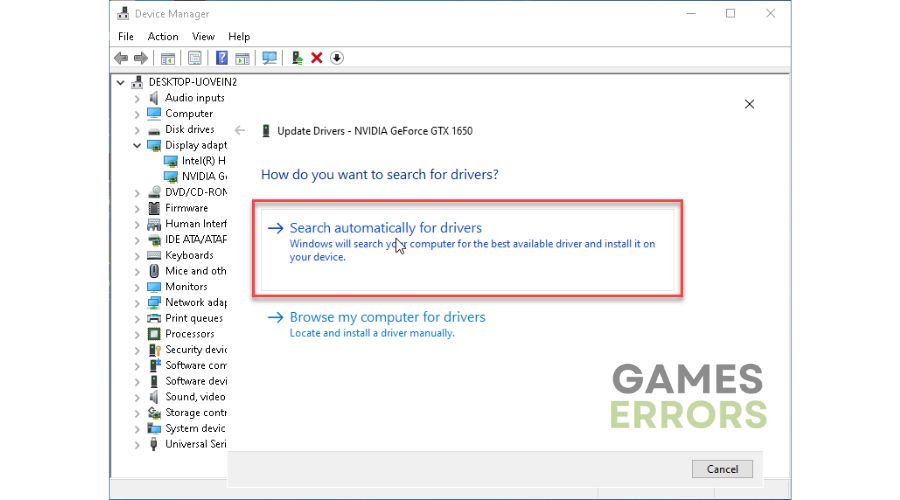
Task: Click the Disk drives icon
Action: pos(154,130)
